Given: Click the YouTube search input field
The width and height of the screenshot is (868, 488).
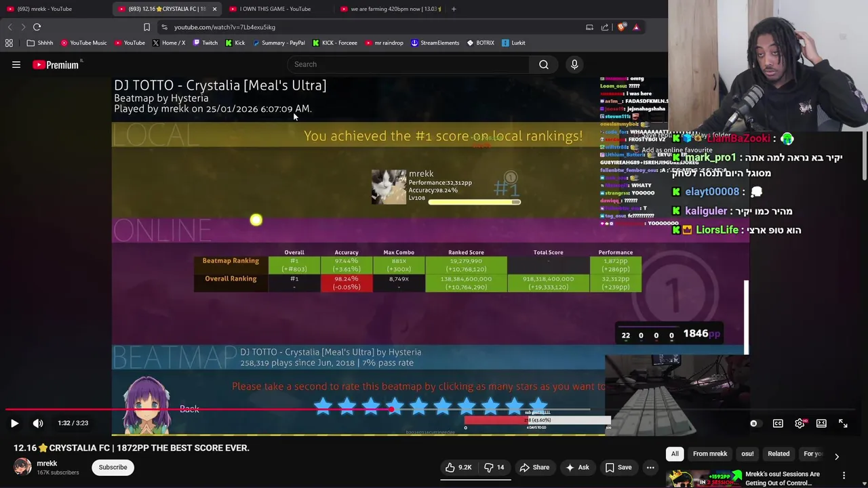Looking at the screenshot, I should 409,64.
